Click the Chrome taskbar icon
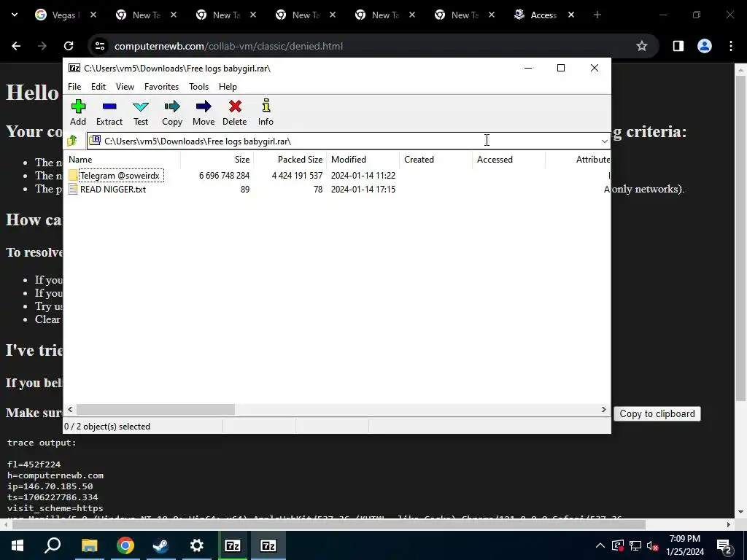This screenshot has height=560, width=747. [125, 545]
